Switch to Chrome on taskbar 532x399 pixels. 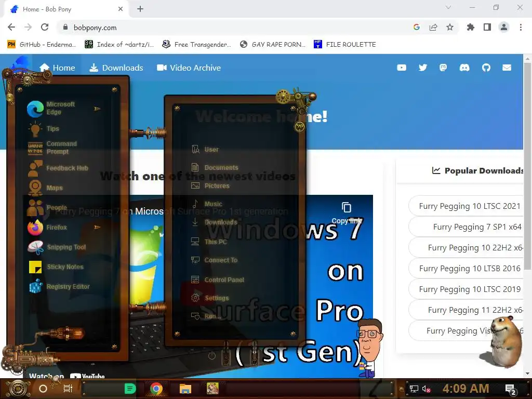[x=156, y=389]
